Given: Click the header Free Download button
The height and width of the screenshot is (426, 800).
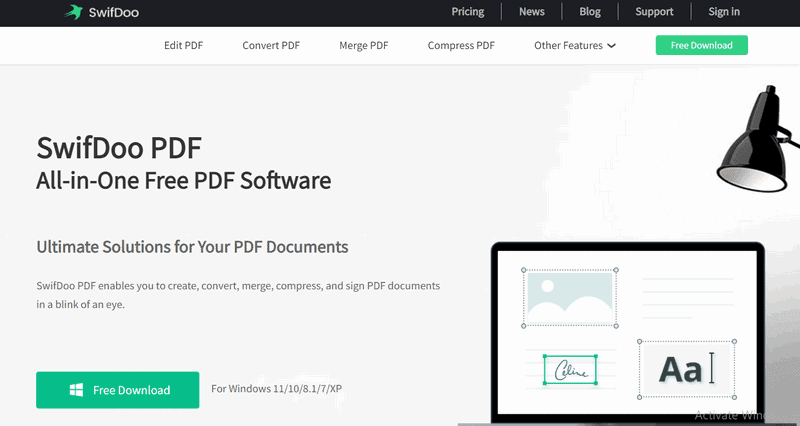Looking at the screenshot, I should pos(702,45).
